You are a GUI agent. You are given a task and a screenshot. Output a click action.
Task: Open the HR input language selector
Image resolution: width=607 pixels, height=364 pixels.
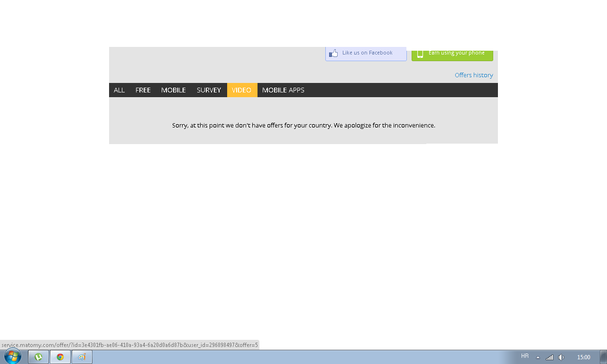[524, 356]
